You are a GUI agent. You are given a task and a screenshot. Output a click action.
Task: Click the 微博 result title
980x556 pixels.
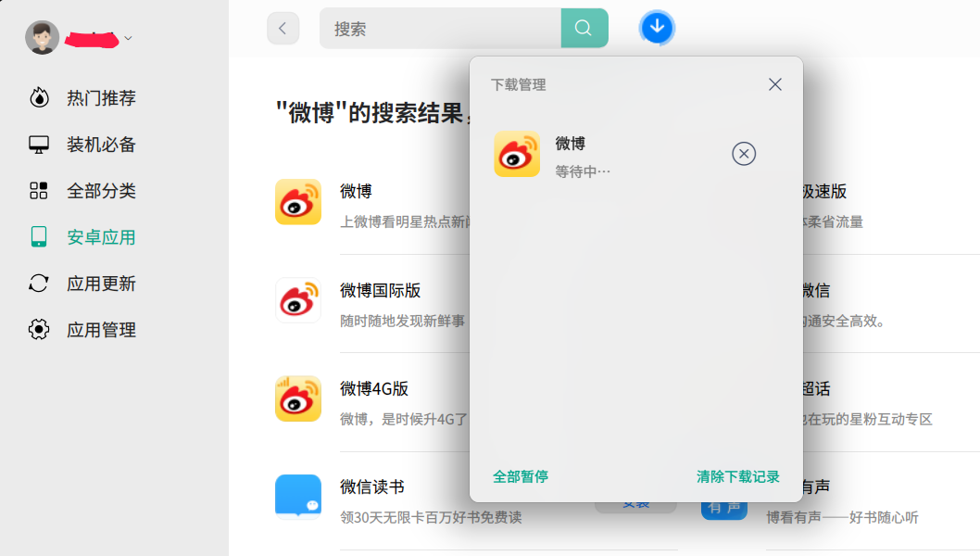pos(357,192)
